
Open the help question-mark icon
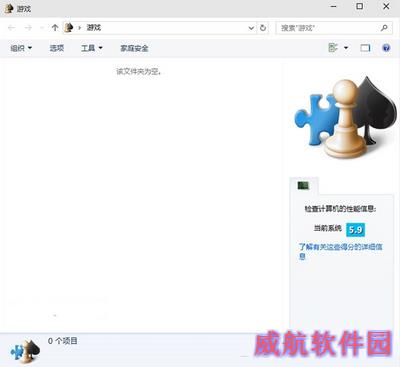point(386,48)
